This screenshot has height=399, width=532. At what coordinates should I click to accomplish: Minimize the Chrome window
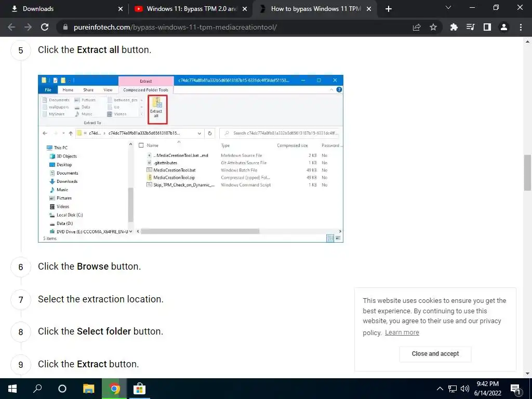pyautogui.click(x=472, y=7)
